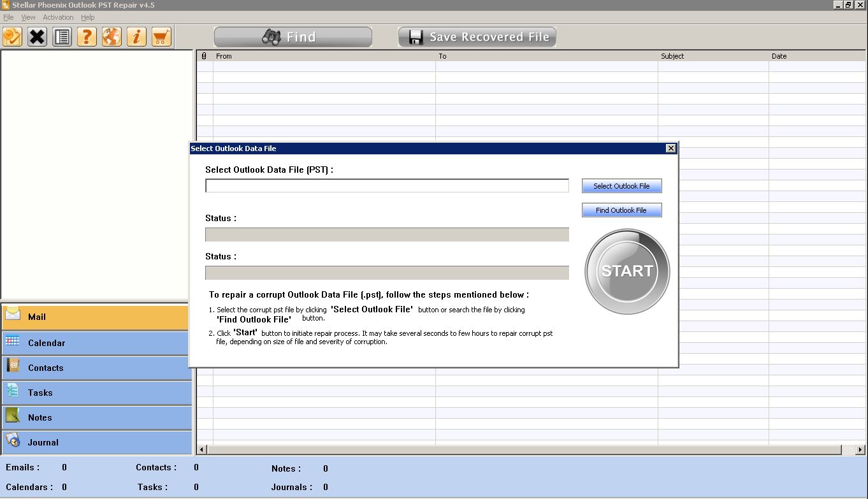Open the log report list icon
868x499 pixels.
[62, 37]
